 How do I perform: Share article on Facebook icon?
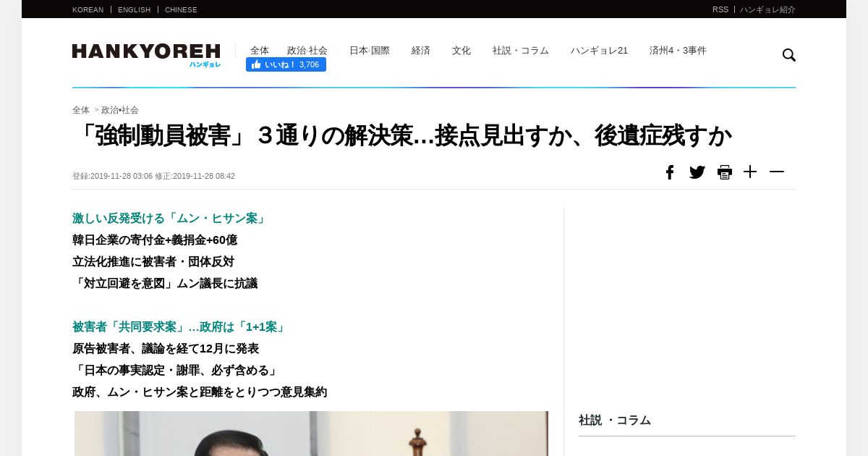coord(670,172)
